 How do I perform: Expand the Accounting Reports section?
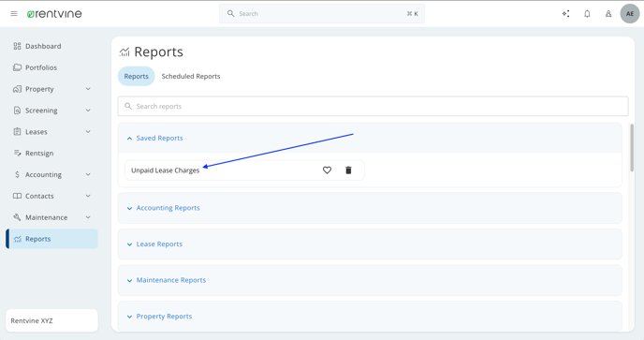370,208
